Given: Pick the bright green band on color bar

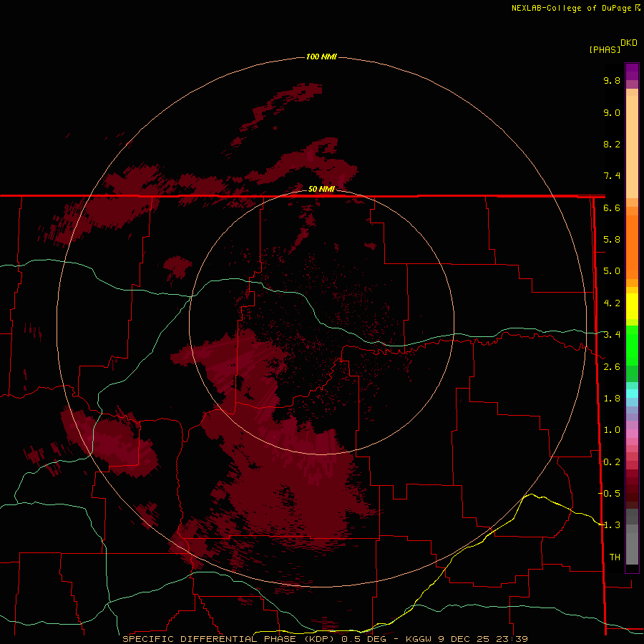Looking at the screenshot, I should [632, 346].
